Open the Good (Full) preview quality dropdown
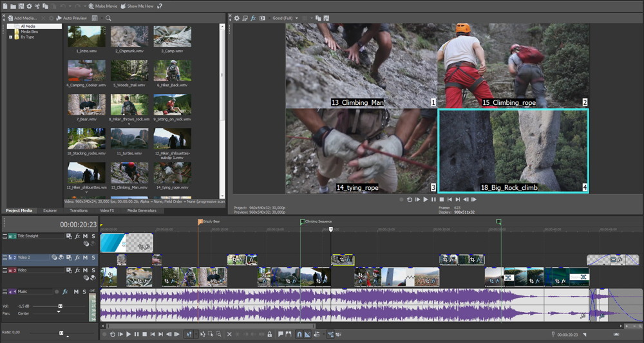Screen dimensions: 644x343 286,18
